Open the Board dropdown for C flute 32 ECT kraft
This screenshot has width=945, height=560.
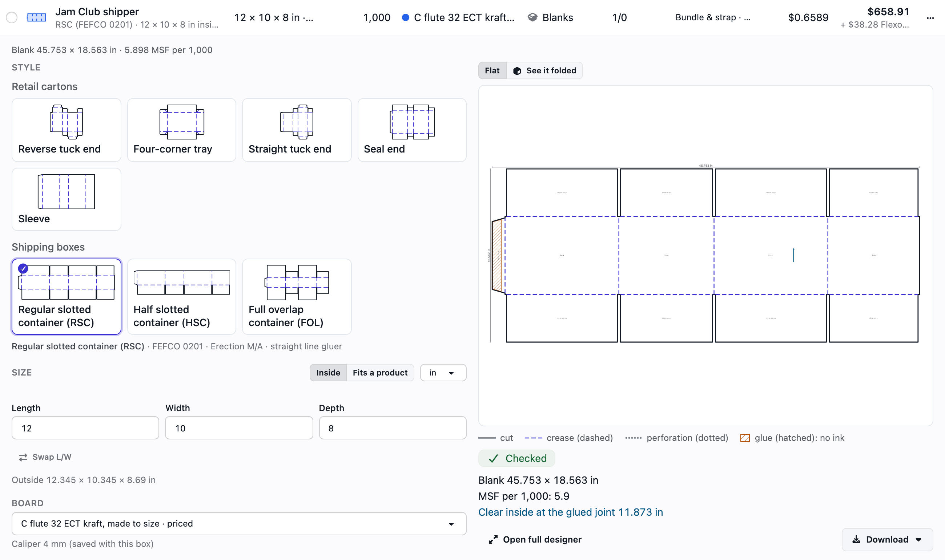coord(239,524)
